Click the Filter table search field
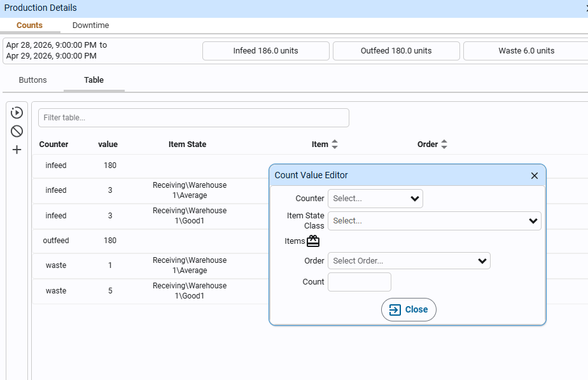Viewport: 588px width, 380px height. click(193, 118)
